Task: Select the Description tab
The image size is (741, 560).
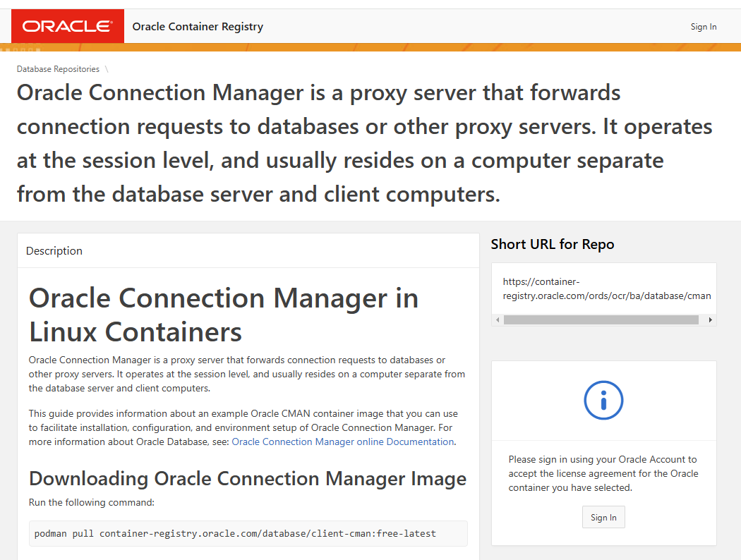Action: [x=54, y=251]
